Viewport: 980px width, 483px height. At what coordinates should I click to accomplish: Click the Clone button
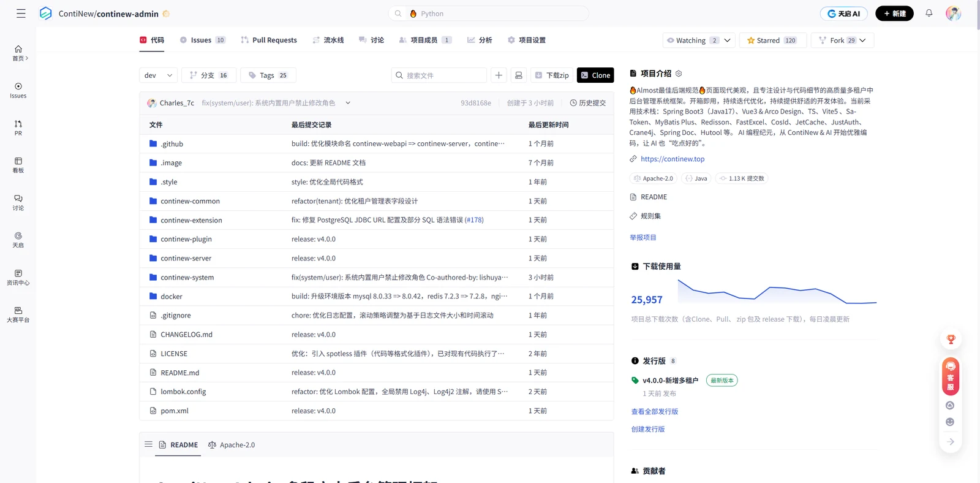(595, 75)
